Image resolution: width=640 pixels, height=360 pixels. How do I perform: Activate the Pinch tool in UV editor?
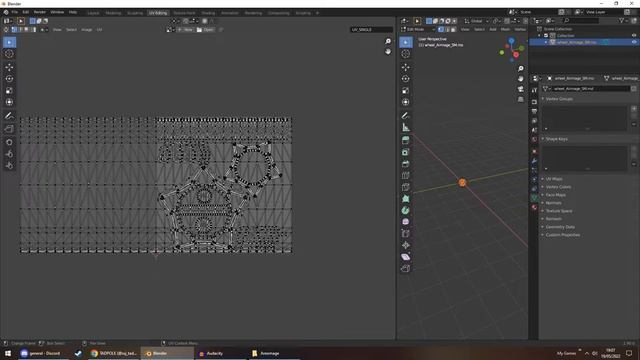(x=9, y=165)
